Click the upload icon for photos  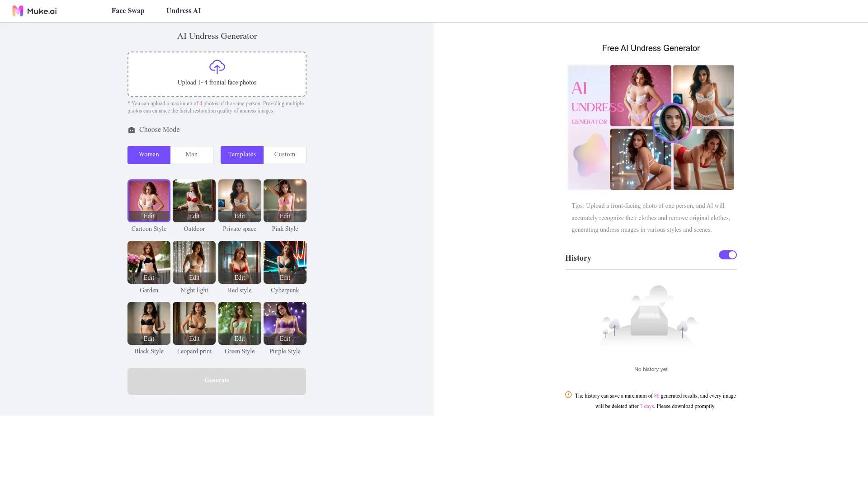click(x=217, y=66)
